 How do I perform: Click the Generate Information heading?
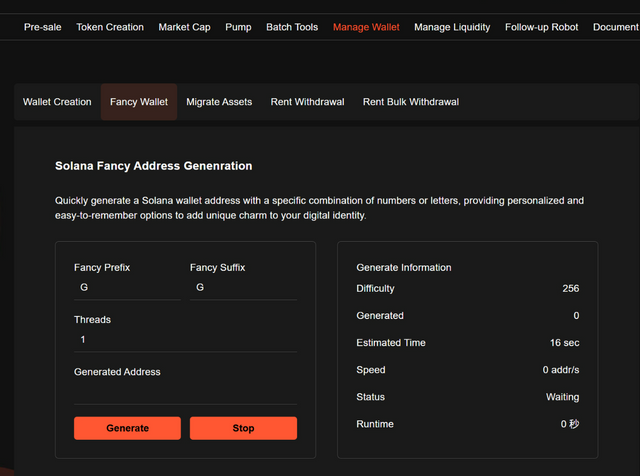pos(404,267)
